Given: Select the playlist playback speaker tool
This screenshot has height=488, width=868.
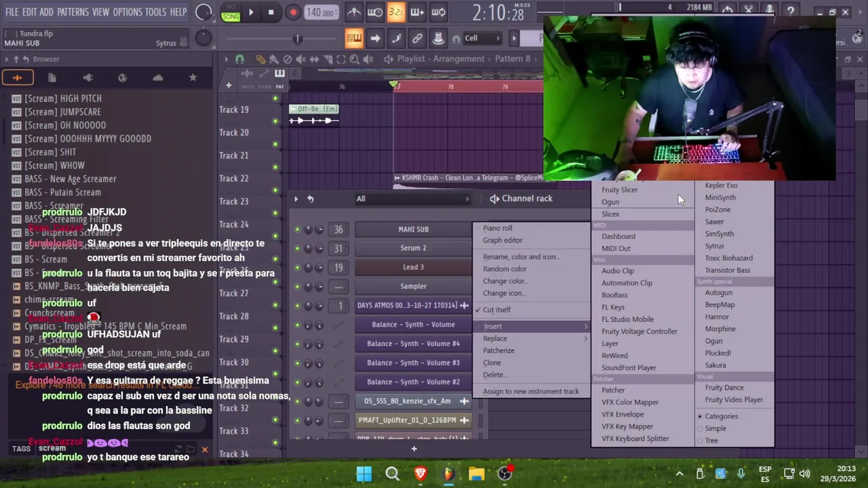Looking at the screenshot, I should [x=368, y=59].
